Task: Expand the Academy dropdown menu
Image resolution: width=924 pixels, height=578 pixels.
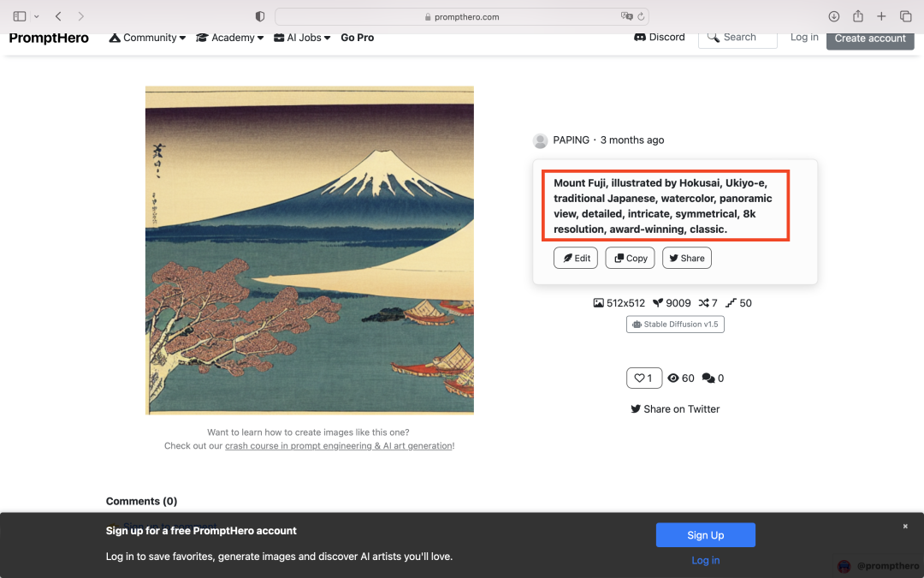Action: 229,38
